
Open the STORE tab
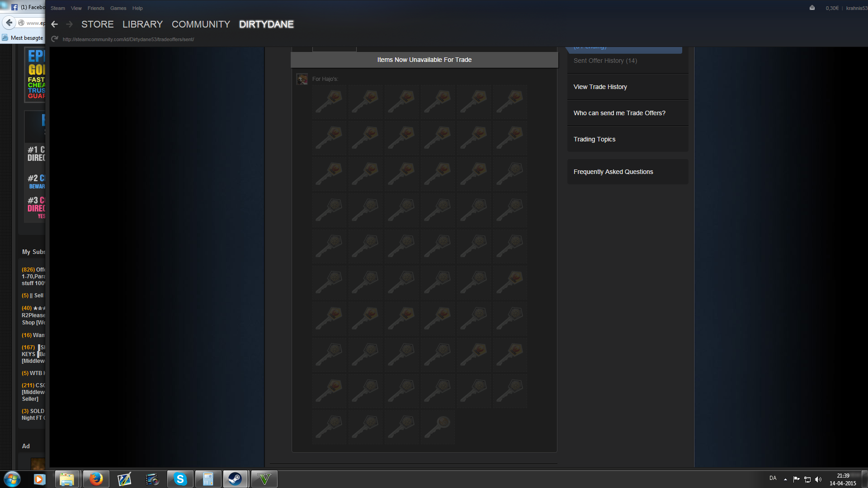97,24
